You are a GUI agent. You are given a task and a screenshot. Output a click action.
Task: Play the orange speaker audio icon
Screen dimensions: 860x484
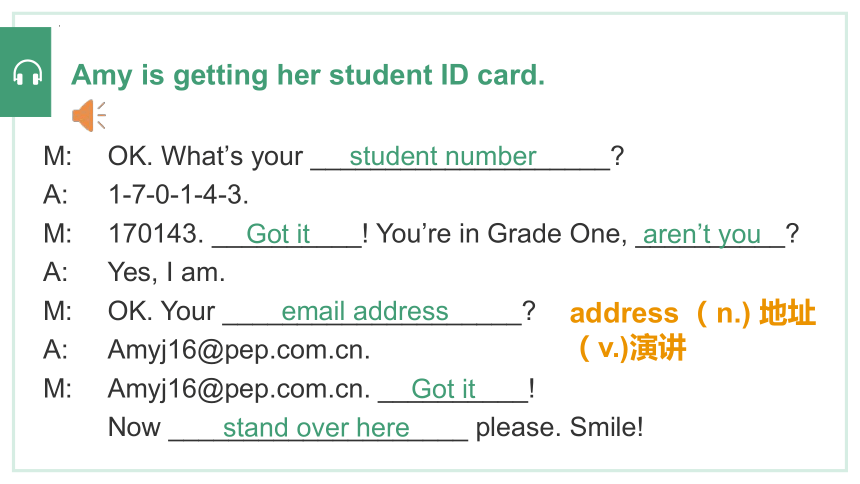(x=88, y=115)
